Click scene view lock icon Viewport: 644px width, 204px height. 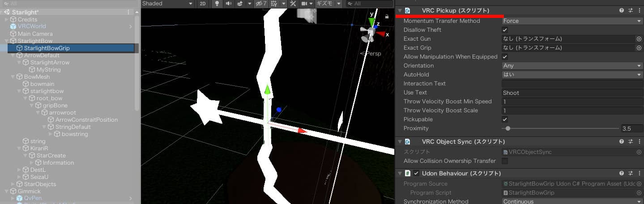coord(387,17)
